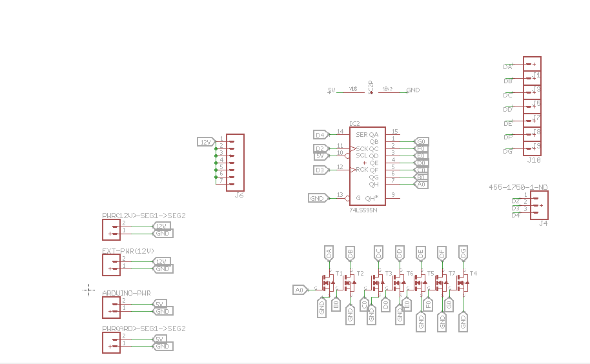Image resolution: width=590 pixels, height=364 pixels.
Task: Select the capacitor between 5V and GND
Action: click(371, 89)
